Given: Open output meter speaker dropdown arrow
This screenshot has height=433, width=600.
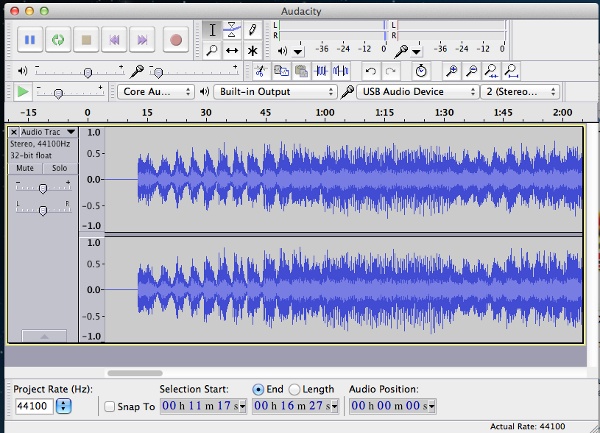Looking at the screenshot, I should tap(298, 51).
